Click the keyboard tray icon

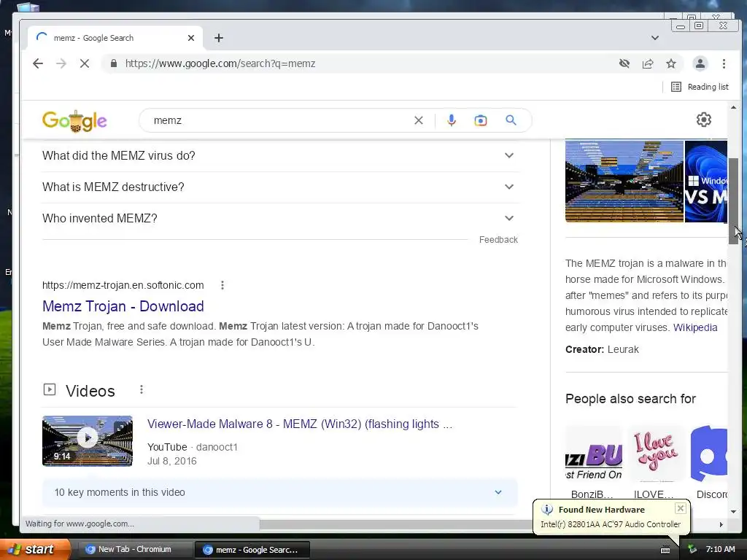click(665, 550)
